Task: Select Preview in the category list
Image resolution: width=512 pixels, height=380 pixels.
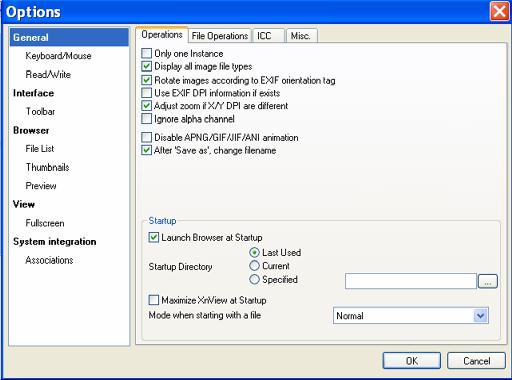Action: point(41,186)
